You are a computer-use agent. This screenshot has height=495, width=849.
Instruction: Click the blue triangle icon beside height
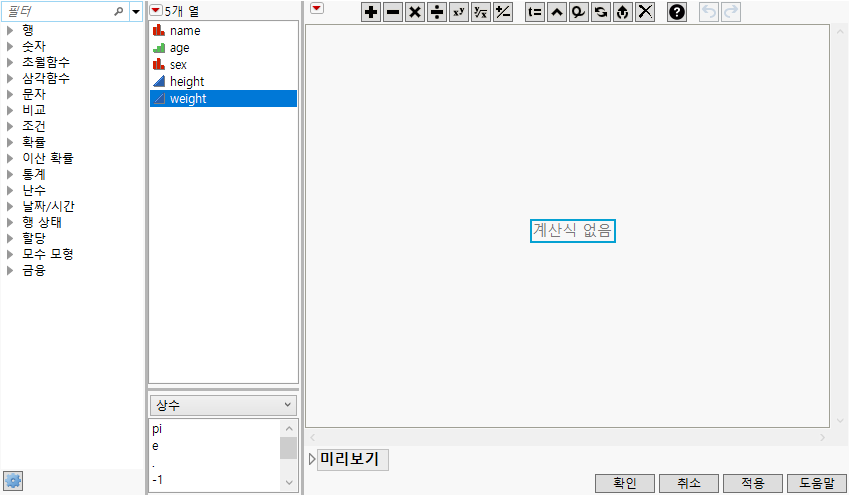tap(159, 81)
